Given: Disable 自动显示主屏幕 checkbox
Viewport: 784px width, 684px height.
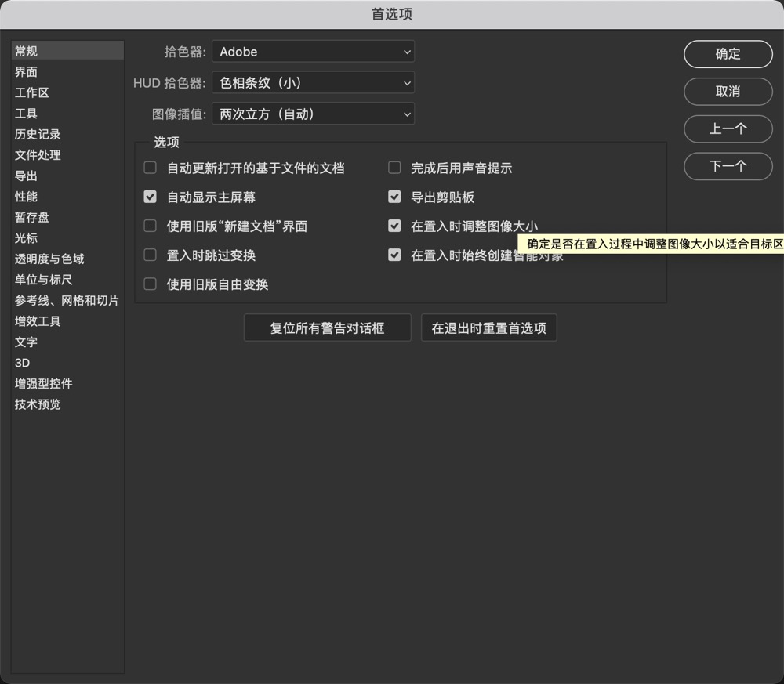Looking at the screenshot, I should pyautogui.click(x=149, y=196).
